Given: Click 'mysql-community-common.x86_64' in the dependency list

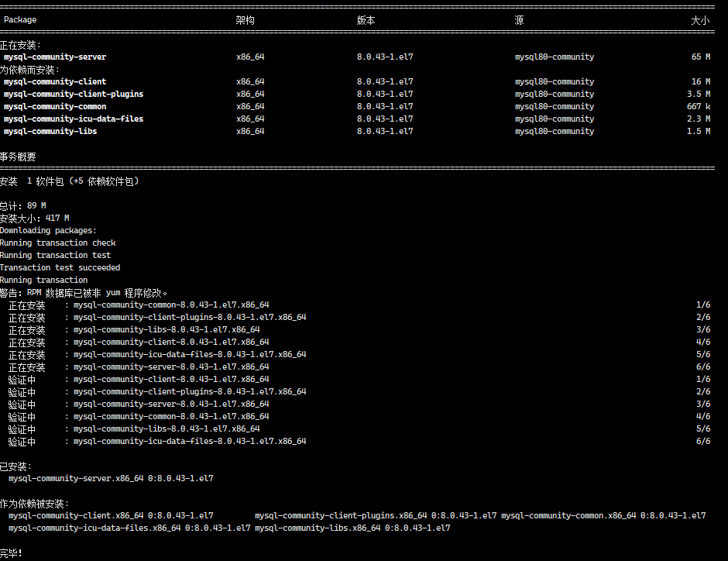Looking at the screenshot, I should click(568, 515).
